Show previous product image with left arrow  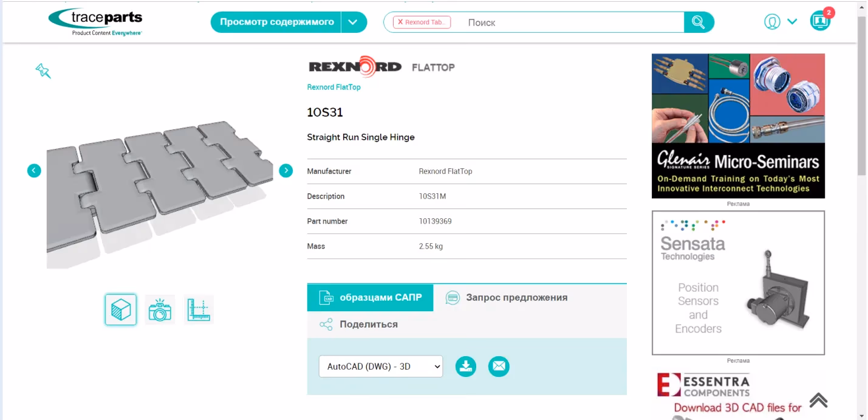tap(34, 171)
